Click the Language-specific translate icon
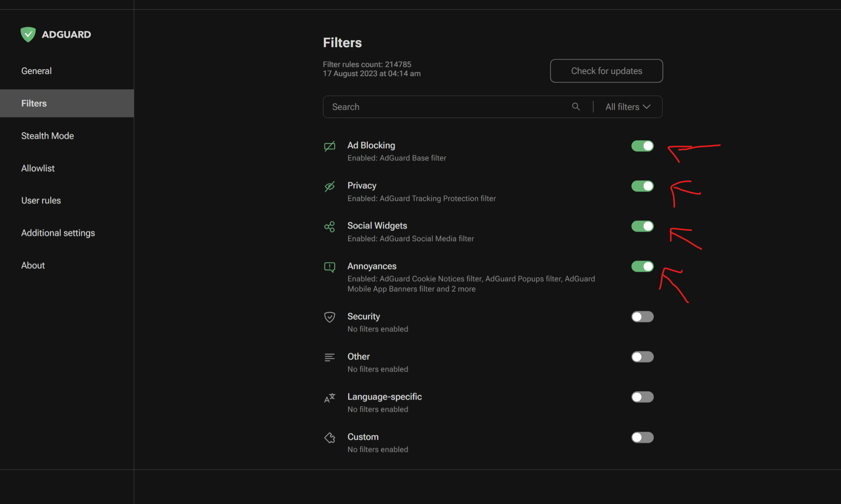 (x=330, y=398)
